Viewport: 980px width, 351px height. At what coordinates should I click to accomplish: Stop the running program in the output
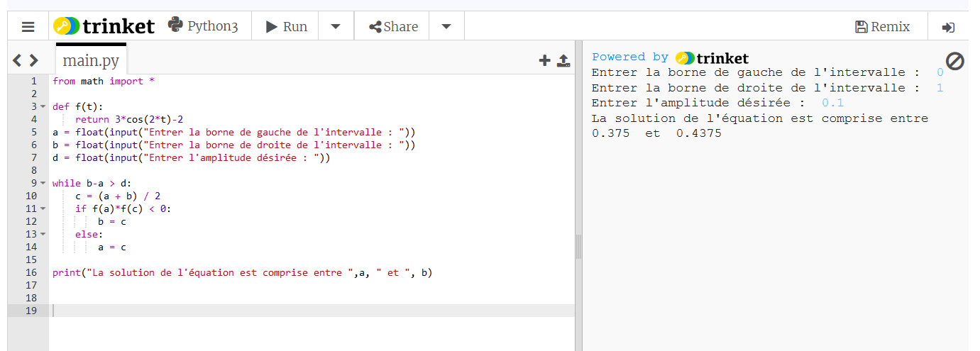[x=955, y=62]
